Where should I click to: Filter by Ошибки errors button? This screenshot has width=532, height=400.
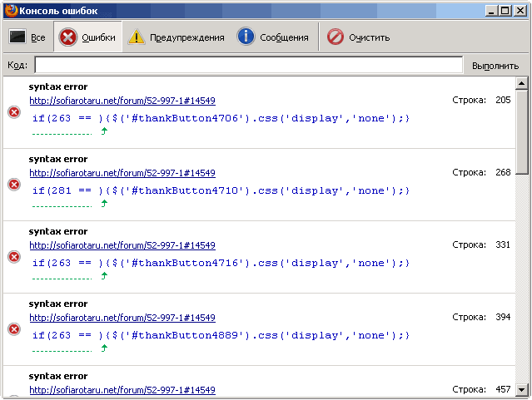click(88, 37)
